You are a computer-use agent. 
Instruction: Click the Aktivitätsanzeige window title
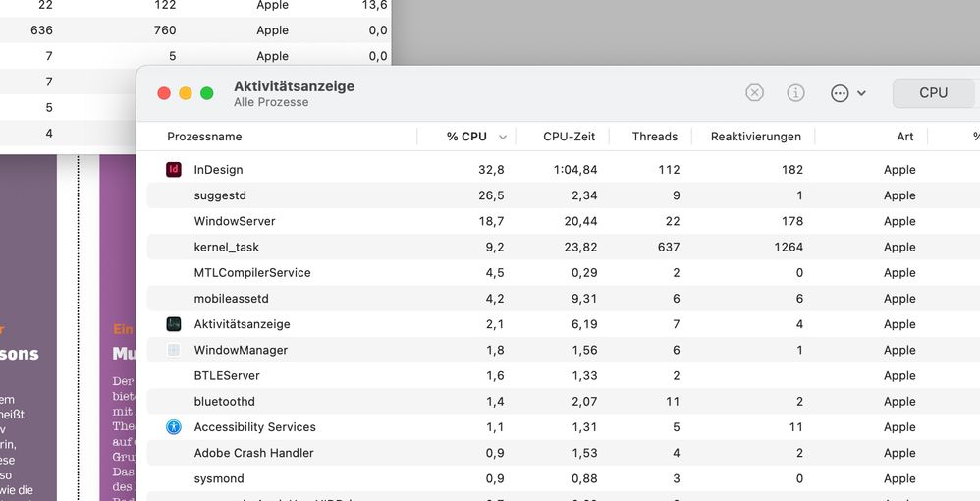pyautogui.click(x=294, y=86)
